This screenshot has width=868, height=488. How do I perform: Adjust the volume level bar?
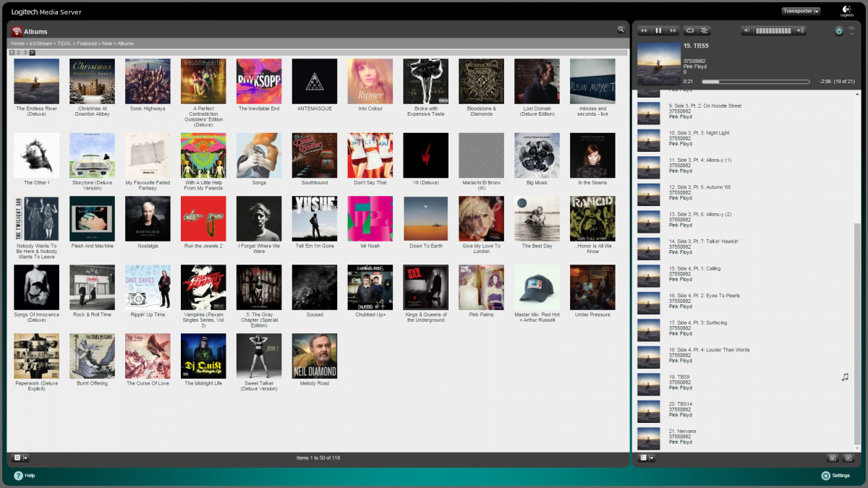[x=774, y=30]
